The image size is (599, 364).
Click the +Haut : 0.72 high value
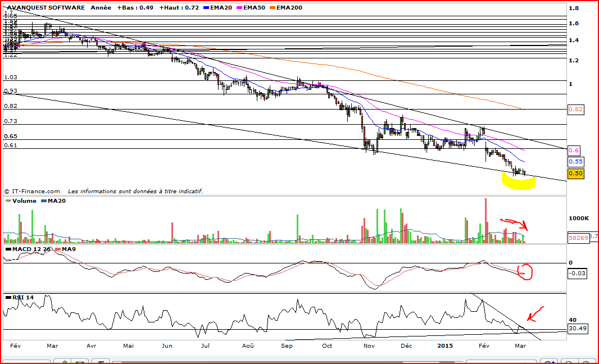tap(179, 8)
